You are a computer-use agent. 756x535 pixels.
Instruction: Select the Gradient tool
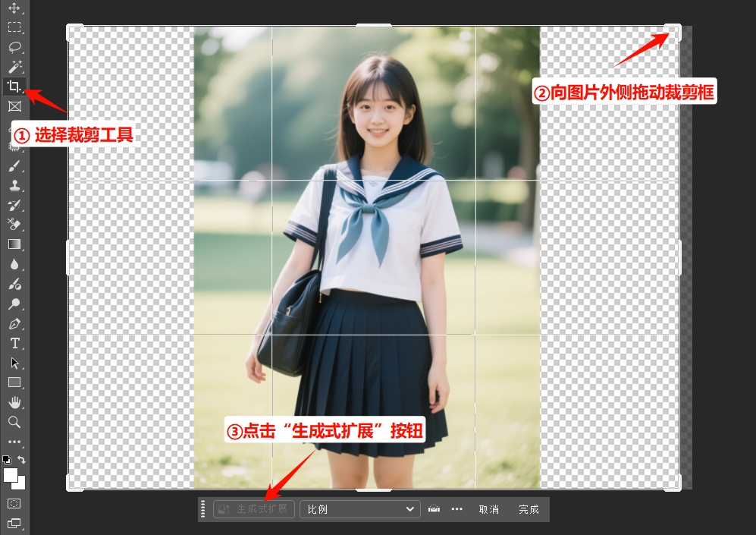click(x=14, y=244)
